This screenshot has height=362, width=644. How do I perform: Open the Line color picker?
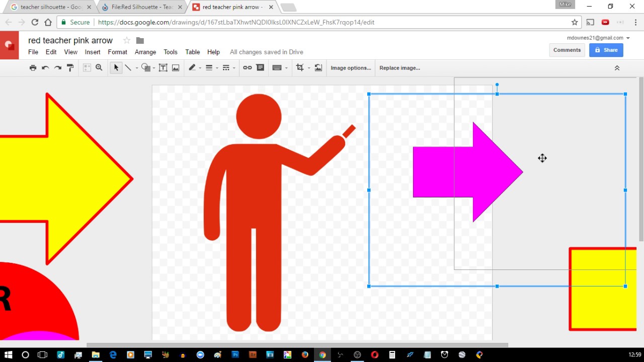[x=193, y=67]
